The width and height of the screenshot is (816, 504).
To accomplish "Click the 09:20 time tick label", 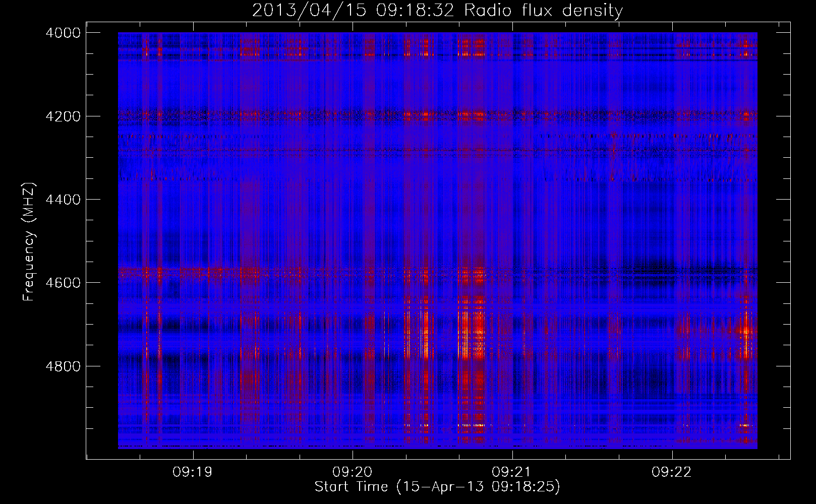I will (x=353, y=472).
